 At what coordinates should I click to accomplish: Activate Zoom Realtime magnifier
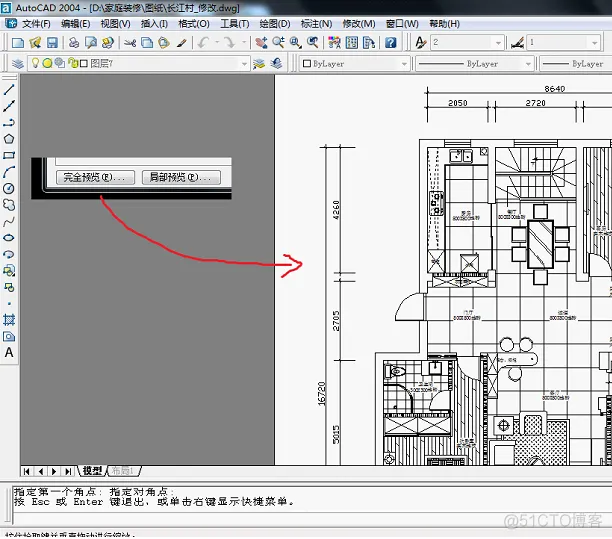tap(278, 43)
